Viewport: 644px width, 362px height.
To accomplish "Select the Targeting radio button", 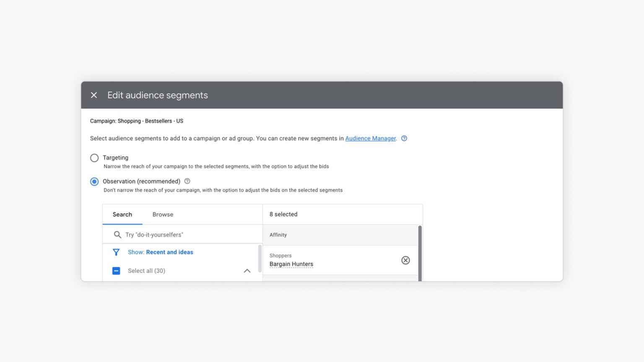I will click(94, 158).
